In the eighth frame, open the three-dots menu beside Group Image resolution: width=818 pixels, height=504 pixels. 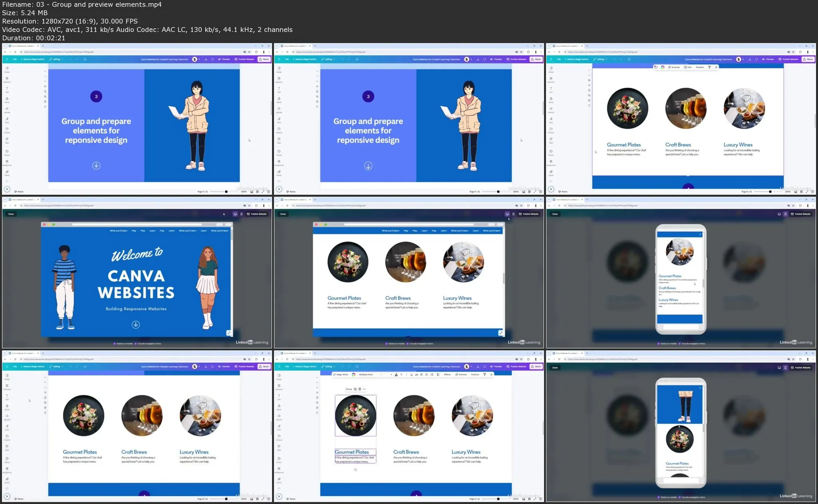click(x=364, y=389)
